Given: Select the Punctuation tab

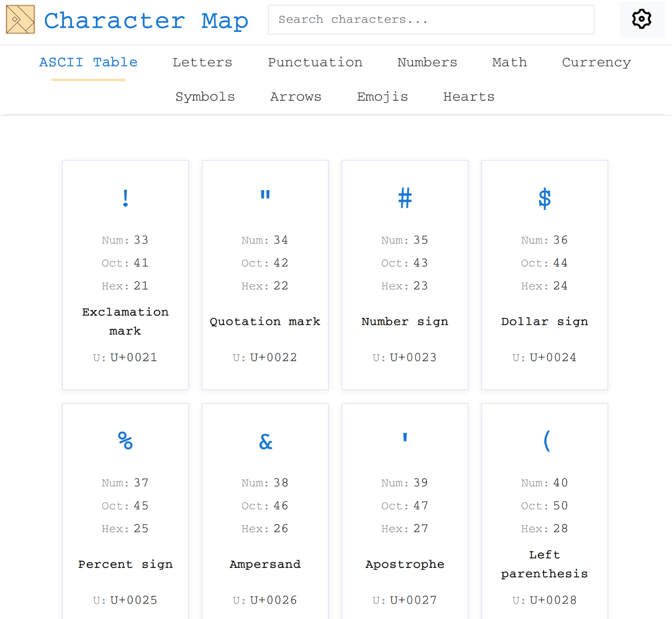Looking at the screenshot, I should point(315,62).
